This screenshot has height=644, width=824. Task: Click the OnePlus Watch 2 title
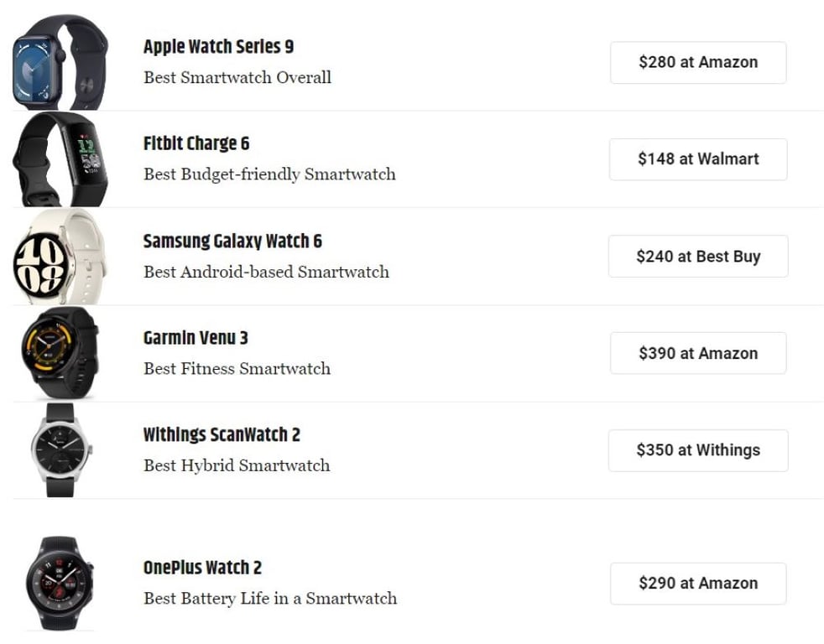click(x=202, y=568)
